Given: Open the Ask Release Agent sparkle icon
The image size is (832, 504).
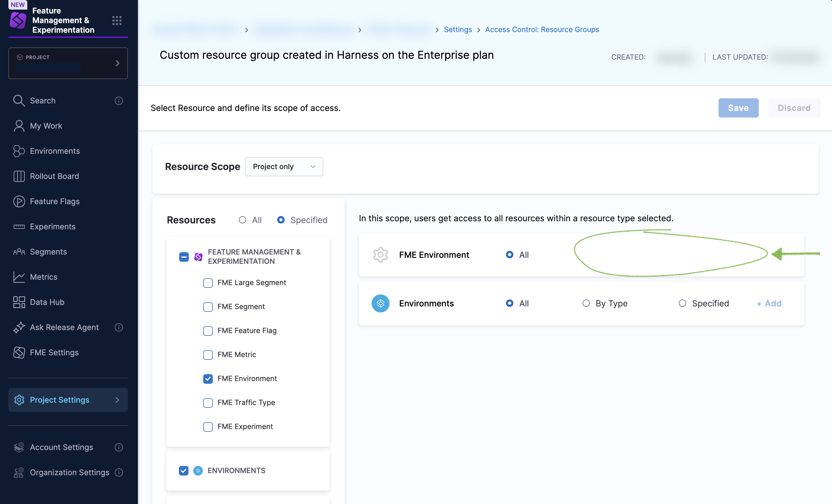Looking at the screenshot, I should [x=19, y=327].
